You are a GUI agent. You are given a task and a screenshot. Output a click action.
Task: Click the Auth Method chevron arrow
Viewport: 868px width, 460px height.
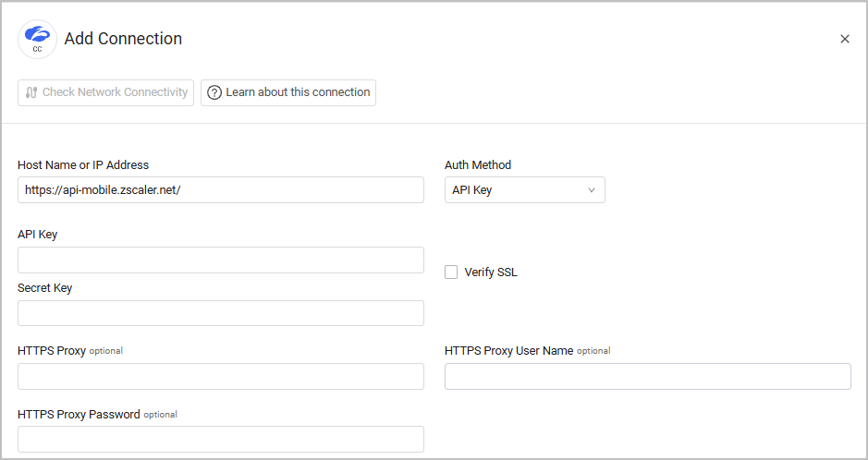pos(592,190)
